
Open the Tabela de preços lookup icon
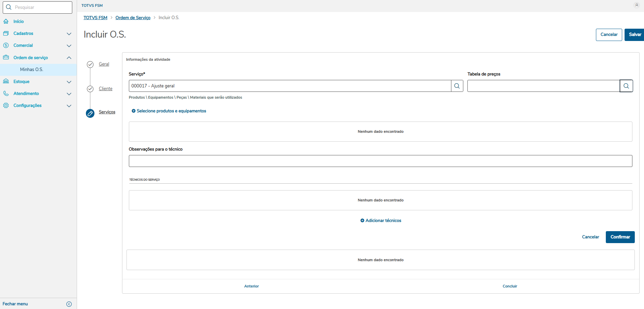click(x=626, y=86)
